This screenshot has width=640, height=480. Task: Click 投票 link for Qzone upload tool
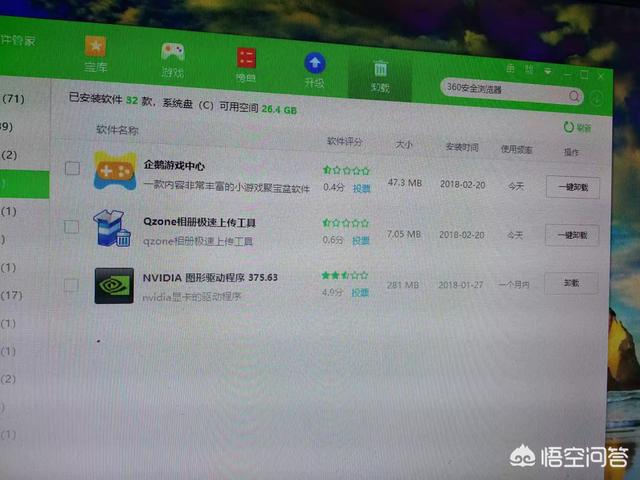(360, 241)
